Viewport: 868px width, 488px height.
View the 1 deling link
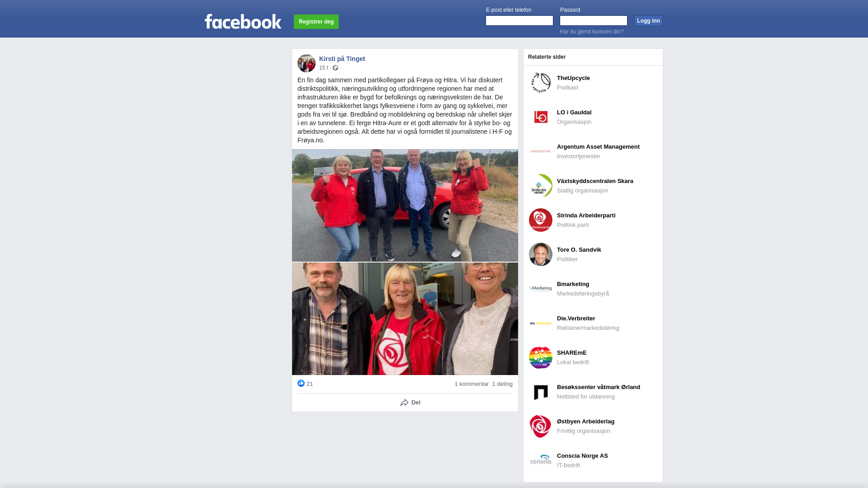[502, 384]
